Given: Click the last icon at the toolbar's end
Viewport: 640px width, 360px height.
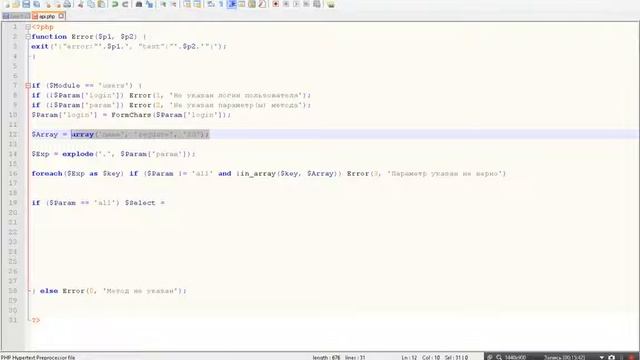Looking at the screenshot, I should [331, 4].
